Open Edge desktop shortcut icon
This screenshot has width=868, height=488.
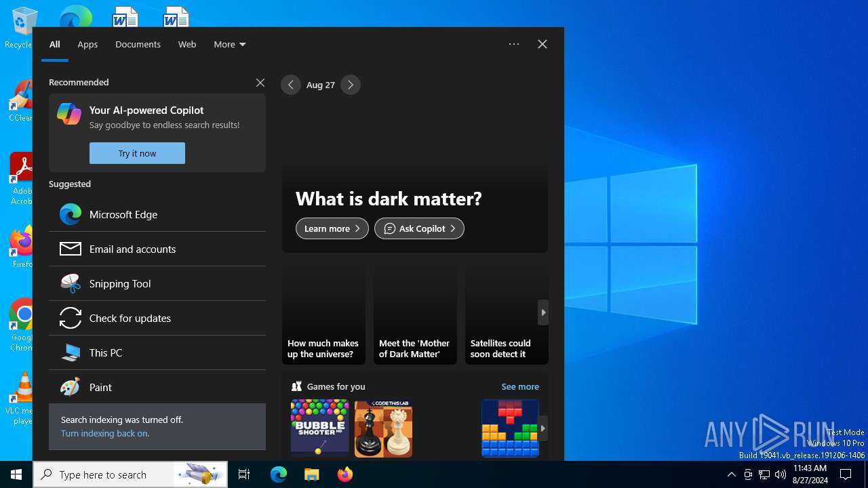pyautogui.click(x=75, y=16)
